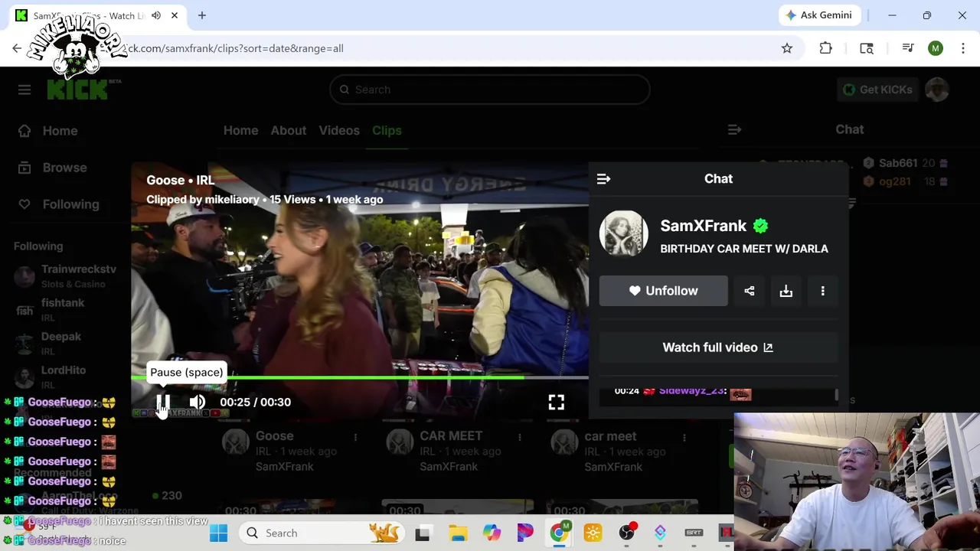Open the purple P app on the taskbar

click(525, 533)
